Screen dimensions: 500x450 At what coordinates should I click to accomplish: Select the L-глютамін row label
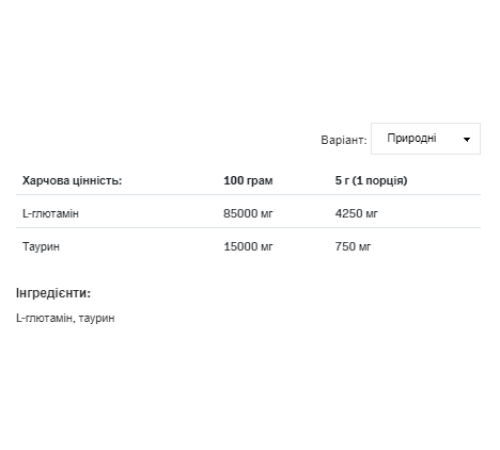point(50,213)
